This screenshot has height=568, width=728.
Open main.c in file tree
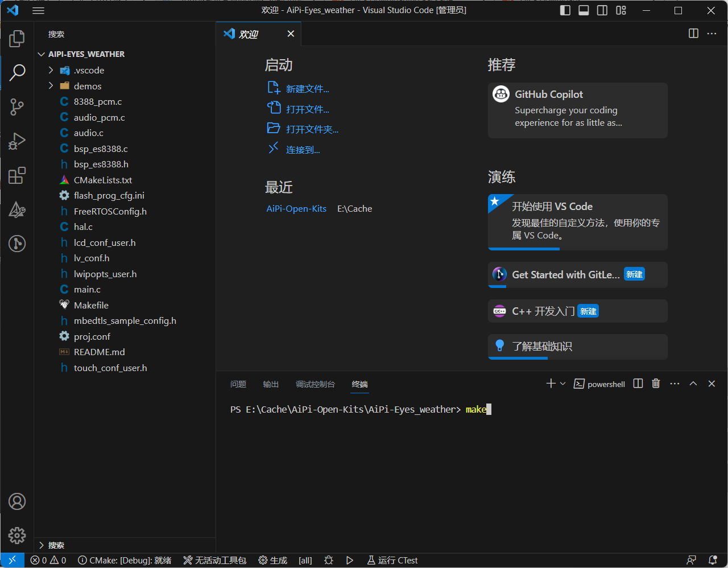point(125,289)
